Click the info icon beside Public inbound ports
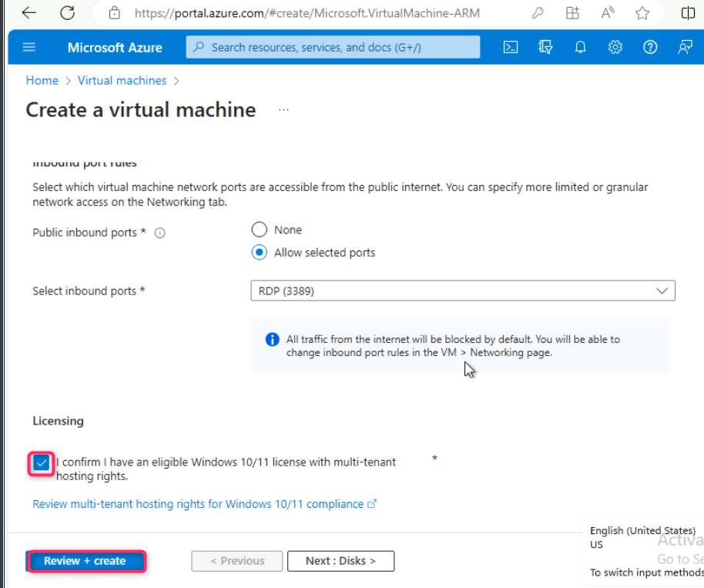This screenshot has height=588, width=704. [160, 233]
